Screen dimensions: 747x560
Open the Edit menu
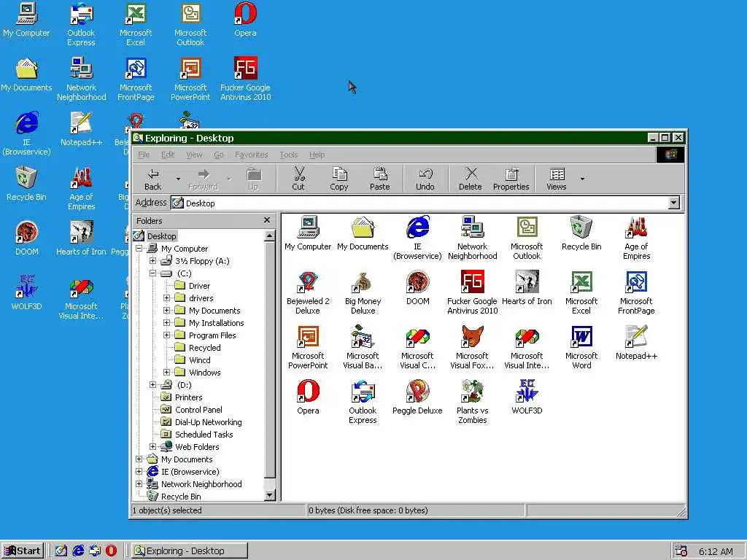click(168, 155)
